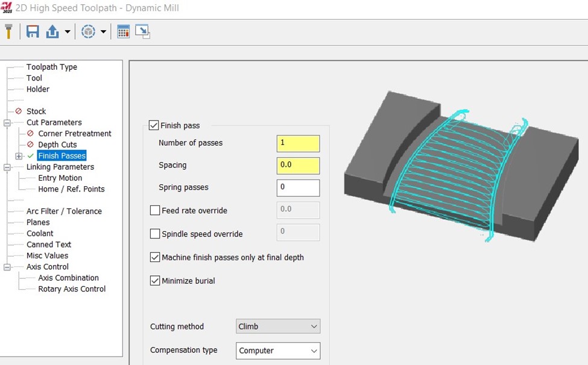The image size is (588, 365).
Task: Open the Cutting method dropdown
Action: point(278,326)
